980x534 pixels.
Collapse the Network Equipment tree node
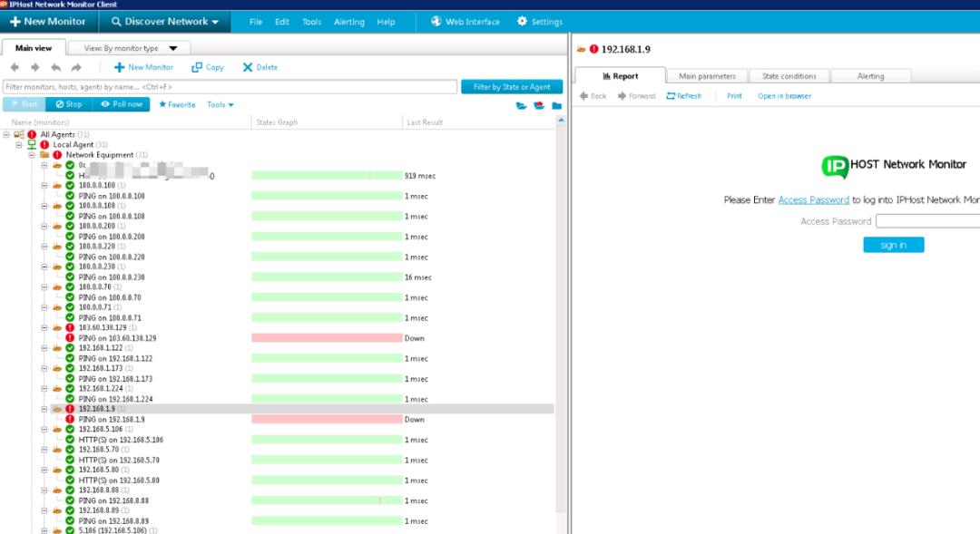pyautogui.click(x=31, y=155)
